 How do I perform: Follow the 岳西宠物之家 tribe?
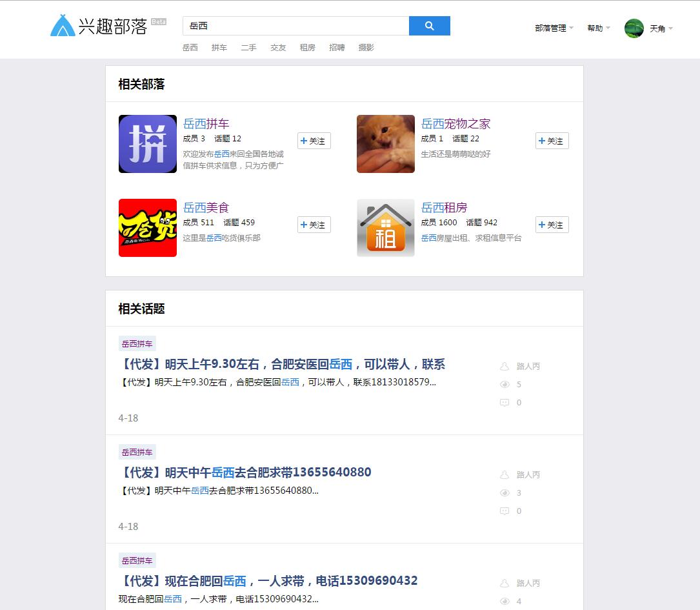pyautogui.click(x=552, y=141)
